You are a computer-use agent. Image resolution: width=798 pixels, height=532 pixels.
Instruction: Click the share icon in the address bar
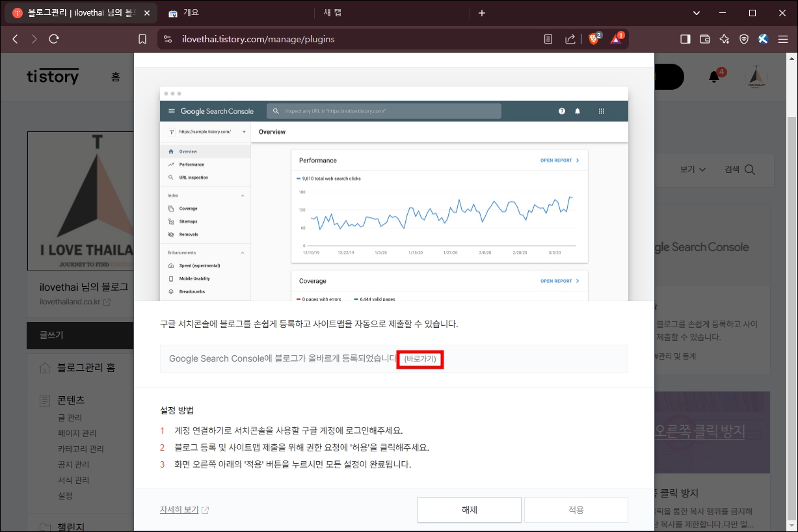pyautogui.click(x=570, y=39)
